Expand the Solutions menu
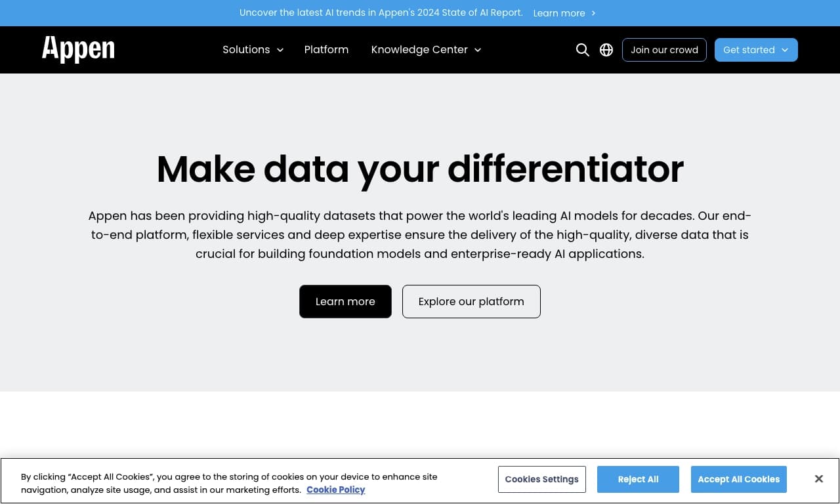 tap(253, 50)
